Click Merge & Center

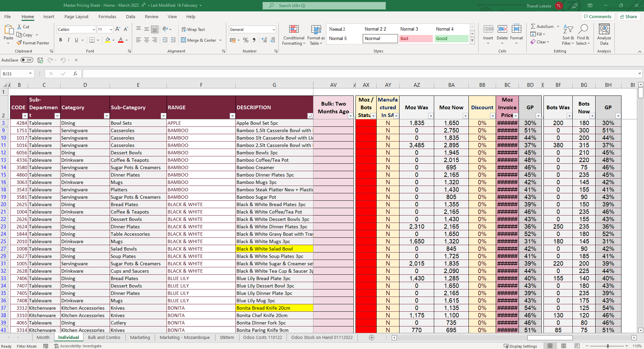coord(198,40)
